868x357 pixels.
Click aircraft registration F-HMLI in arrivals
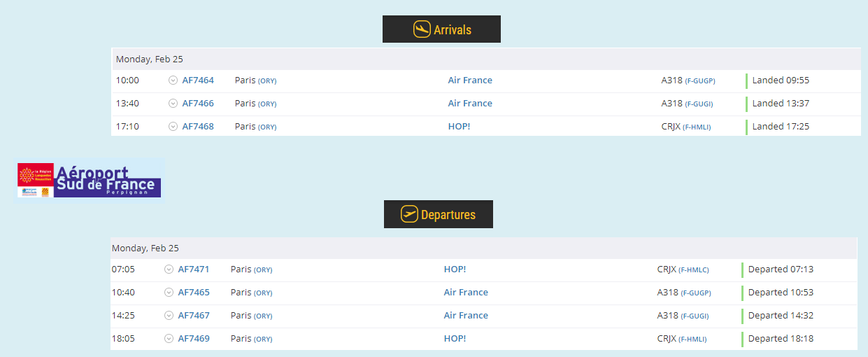click(x=697, y=127)
